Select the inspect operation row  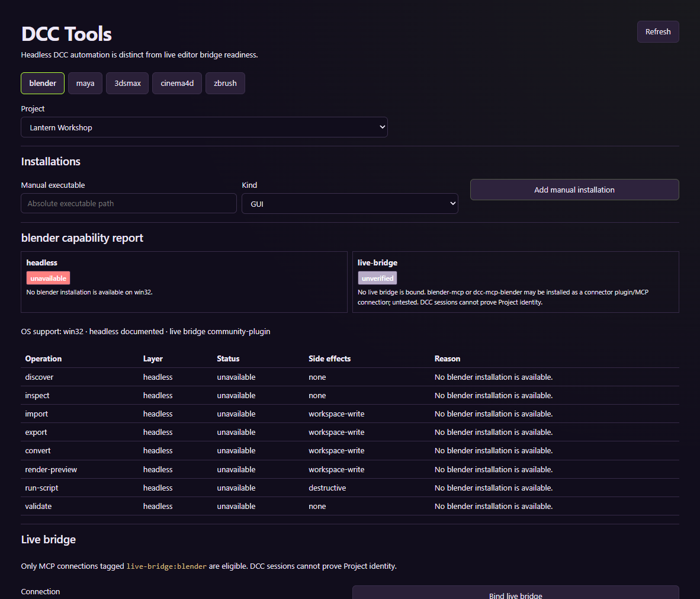[x=350, y=395]
